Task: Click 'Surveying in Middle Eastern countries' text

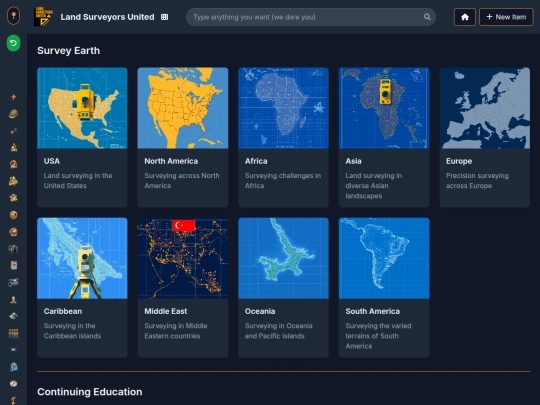Action: 176,331
